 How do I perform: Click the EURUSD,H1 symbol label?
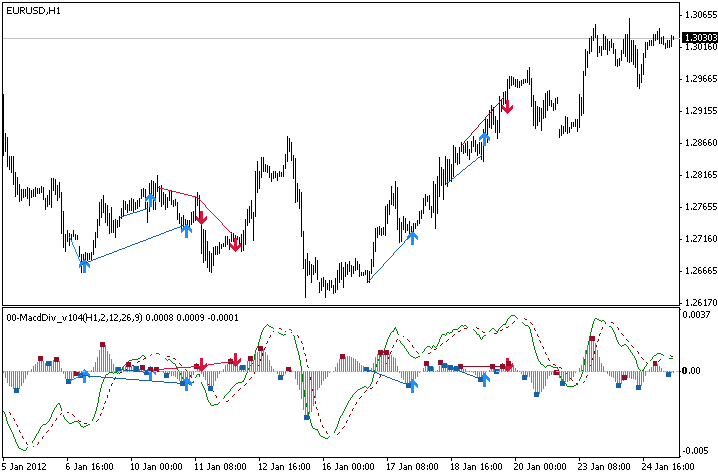[x=33, y=9]
